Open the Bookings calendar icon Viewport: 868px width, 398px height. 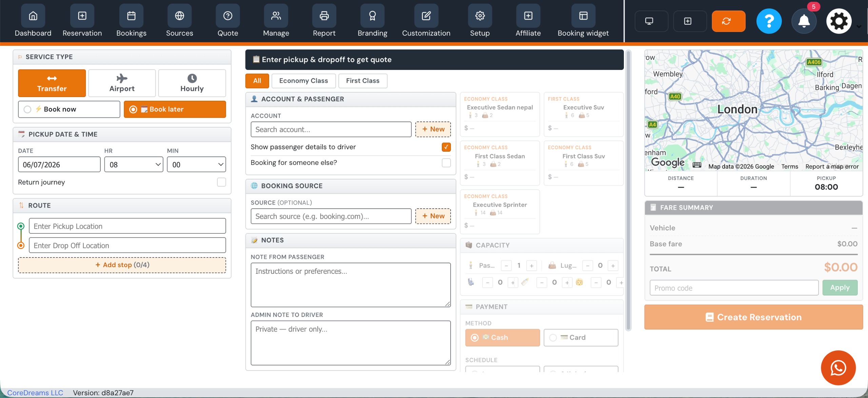[131, 16]
